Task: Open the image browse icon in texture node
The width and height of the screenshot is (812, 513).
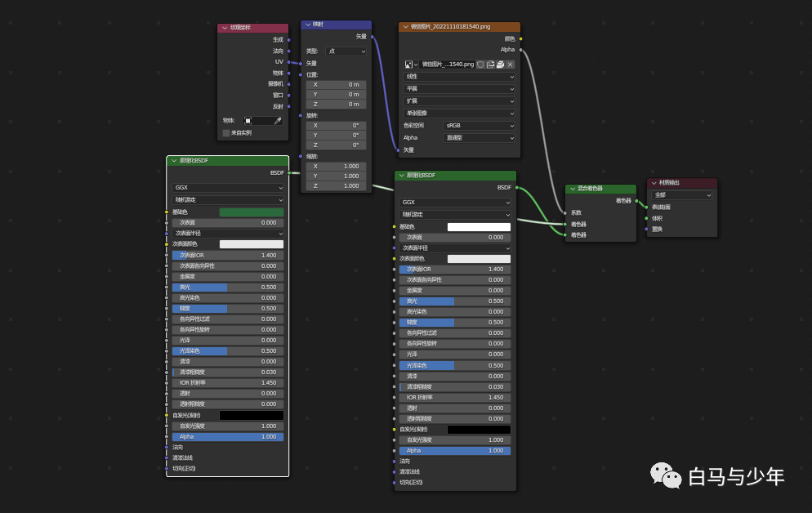Action: click(x=411, y=65)
